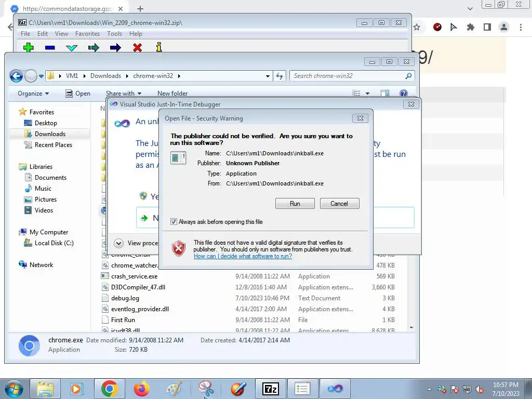Image resolution: width=532 pixels, height=399 pixels.
Task: Click the 7-Zip red X Delete icon
Action: pyautogui.click(x=137, y=47)
